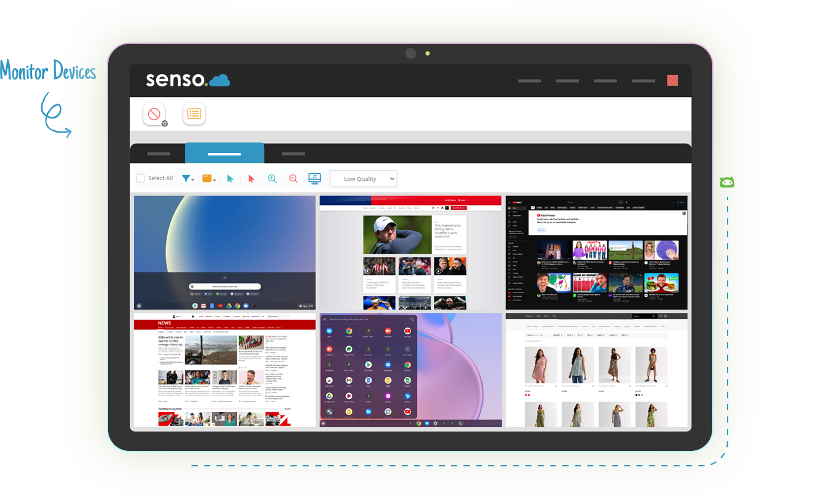Switch to the active blue center tab

[224, 152]
